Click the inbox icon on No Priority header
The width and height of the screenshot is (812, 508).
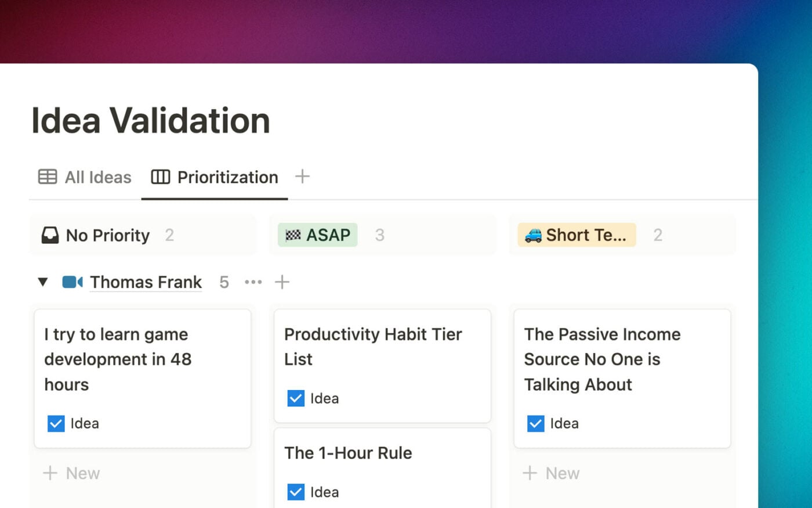click(51, 235)
